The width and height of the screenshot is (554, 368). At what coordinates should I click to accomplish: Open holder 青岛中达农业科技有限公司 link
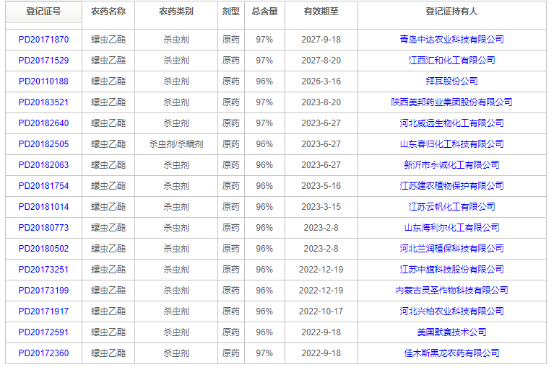[452, 39]
